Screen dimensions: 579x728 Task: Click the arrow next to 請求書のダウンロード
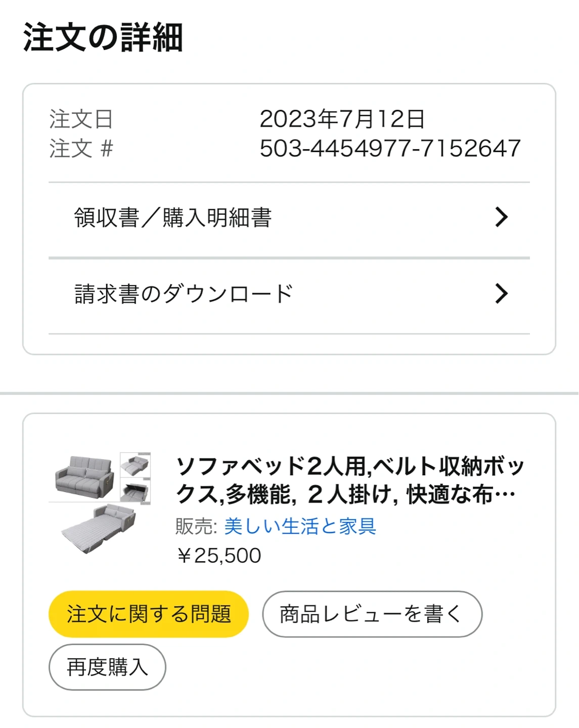click(x=501, y=294)
